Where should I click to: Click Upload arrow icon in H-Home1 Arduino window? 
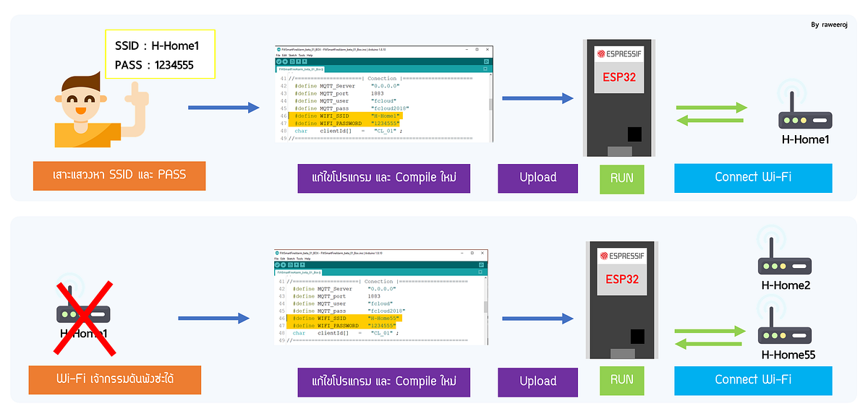pos(285,62)
